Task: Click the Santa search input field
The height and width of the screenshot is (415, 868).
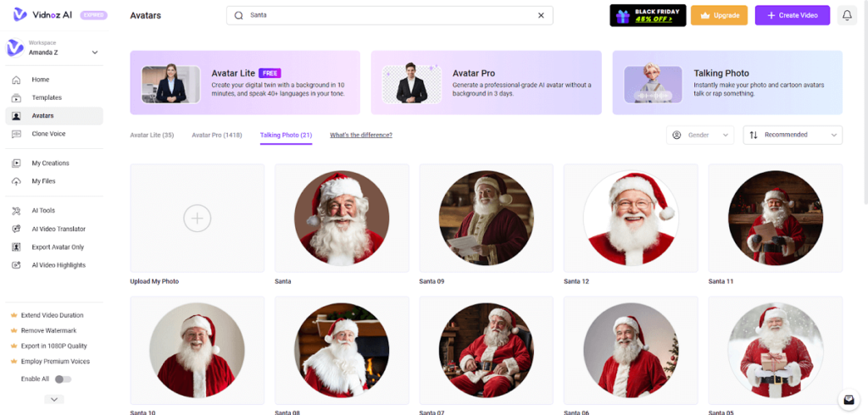Action: pos(390,15)
